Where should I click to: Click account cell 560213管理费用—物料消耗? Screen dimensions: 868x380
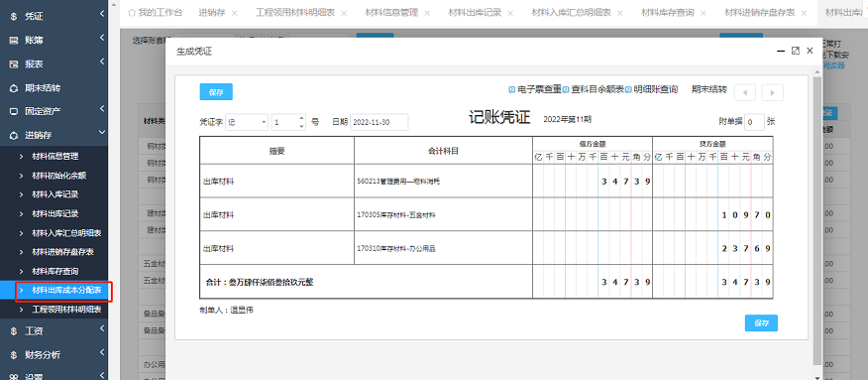443,182
